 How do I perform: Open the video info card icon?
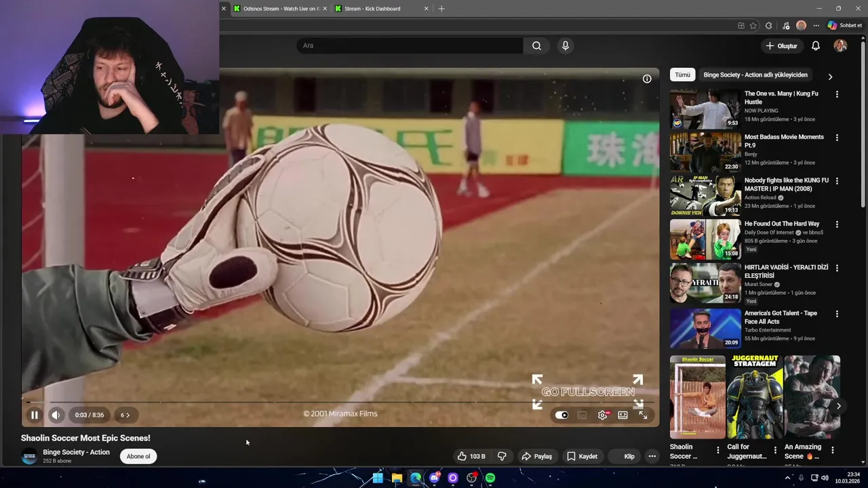click(x=647, y=79)
